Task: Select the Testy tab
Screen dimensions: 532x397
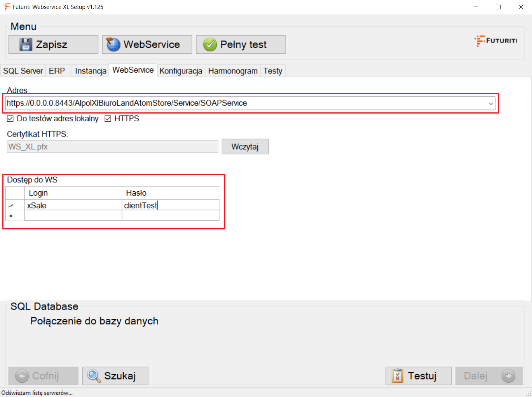Action: pyautogui.click(x=273, y=71)
